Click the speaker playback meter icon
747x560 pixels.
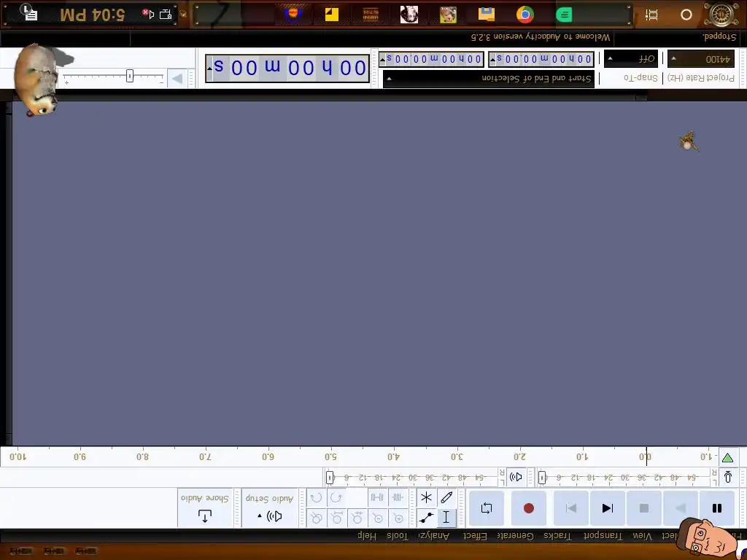pyautogui.click(x=516, y=477)
